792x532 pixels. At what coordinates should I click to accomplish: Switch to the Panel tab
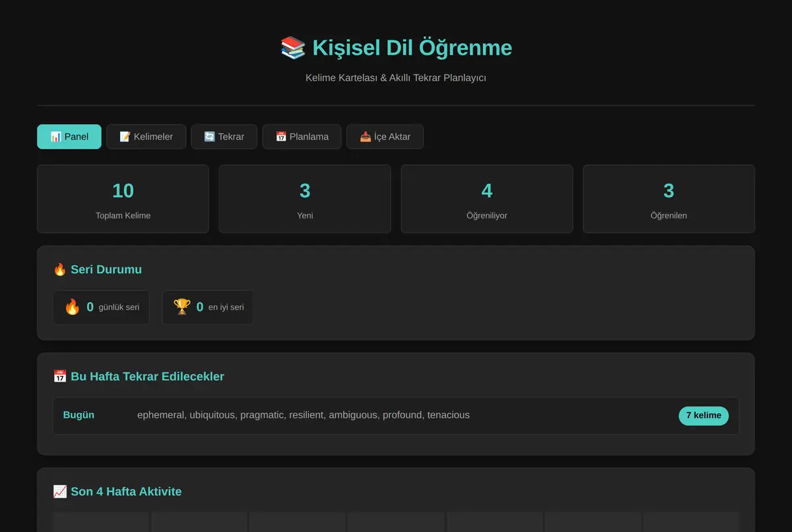coord(69,137)
